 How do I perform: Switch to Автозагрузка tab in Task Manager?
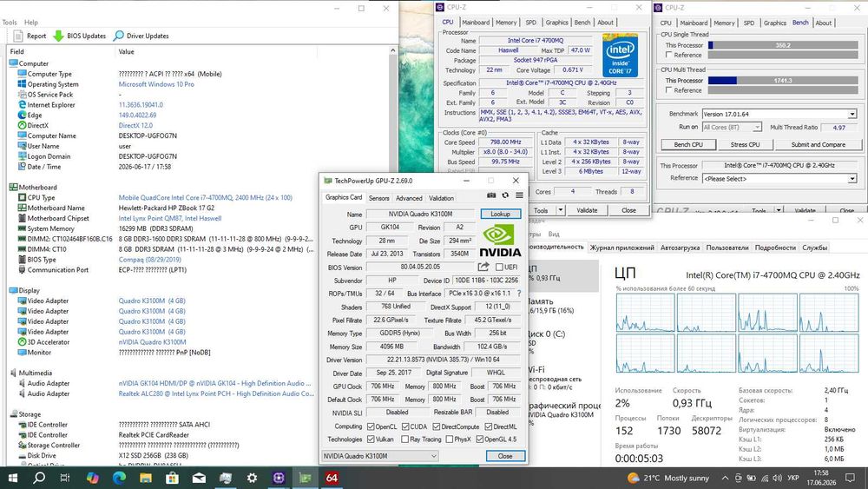(680, 248)
